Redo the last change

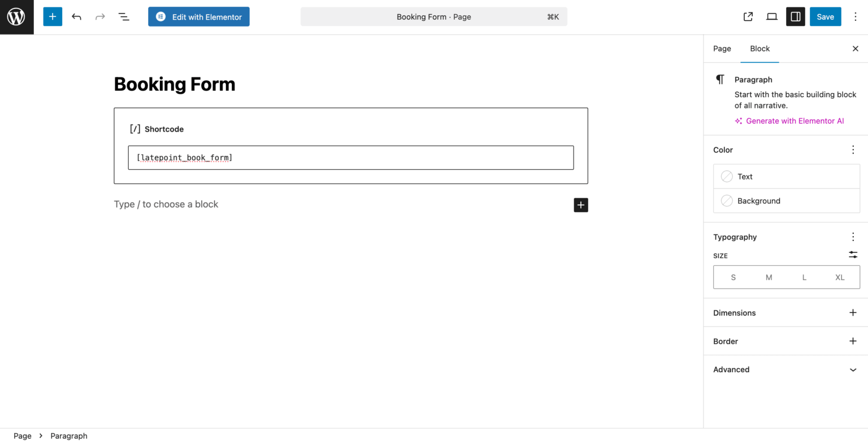[x=100, y=16]
